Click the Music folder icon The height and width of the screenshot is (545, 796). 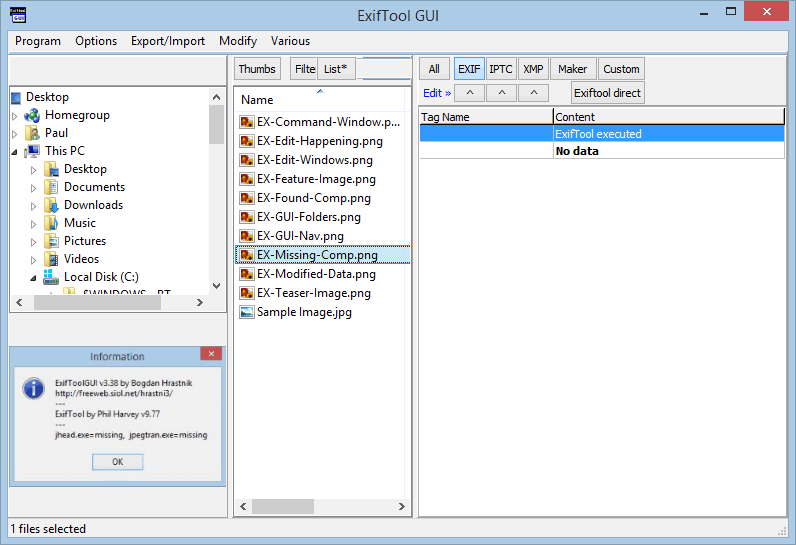pos(52,223)
